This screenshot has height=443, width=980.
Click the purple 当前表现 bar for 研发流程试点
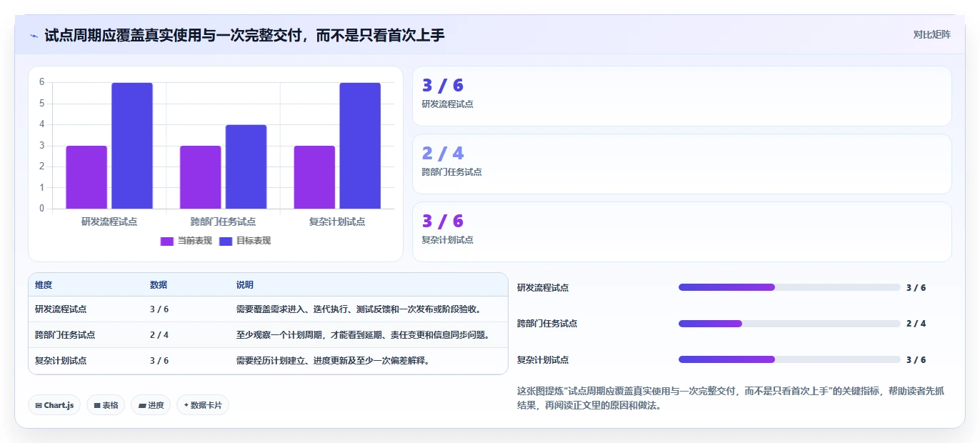coord(86,177)
